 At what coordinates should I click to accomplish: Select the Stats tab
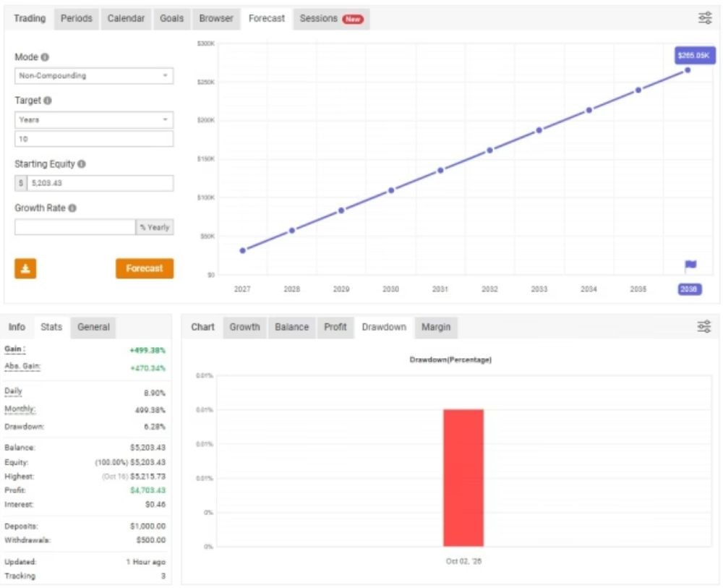click(x=51, y=327)
